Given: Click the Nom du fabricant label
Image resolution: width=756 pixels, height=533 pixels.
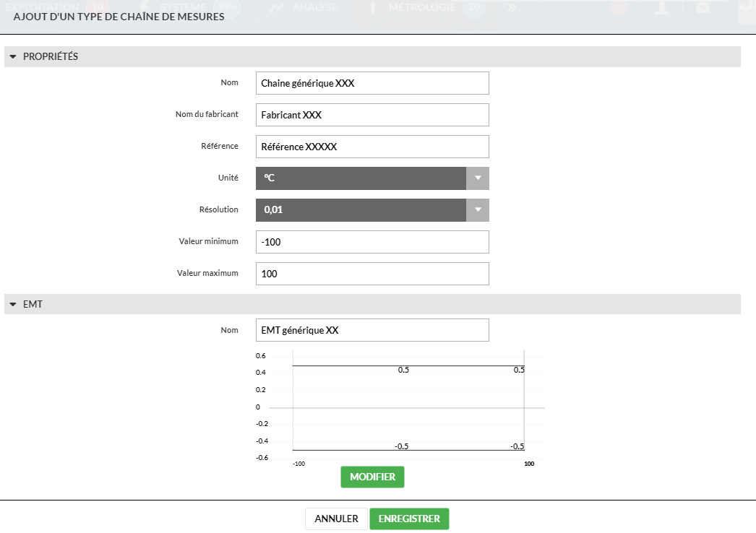Looking at the screenshot, I should 207,114.
